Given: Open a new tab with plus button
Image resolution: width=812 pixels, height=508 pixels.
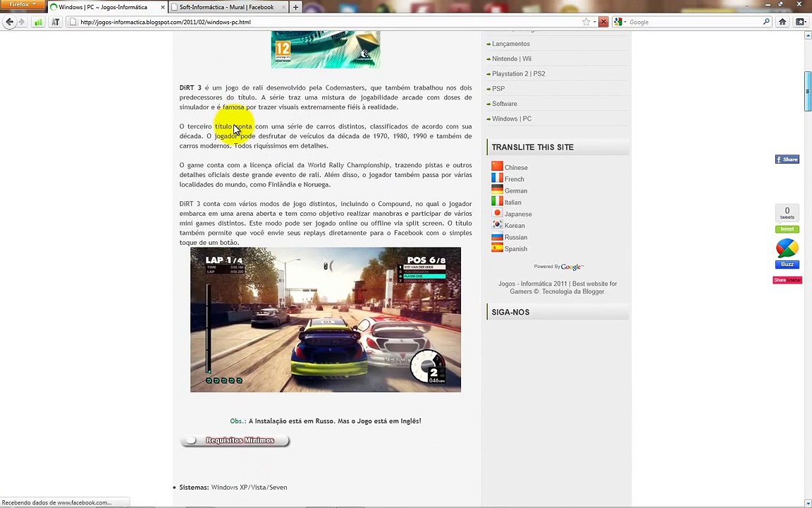Looking at the screenshot, I should 296,7.
